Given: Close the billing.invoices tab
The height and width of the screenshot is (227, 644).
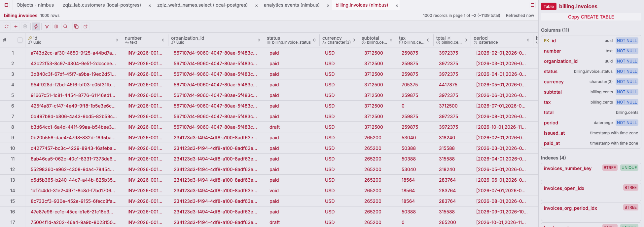Looking at the screenshot, I should (397, 5).
